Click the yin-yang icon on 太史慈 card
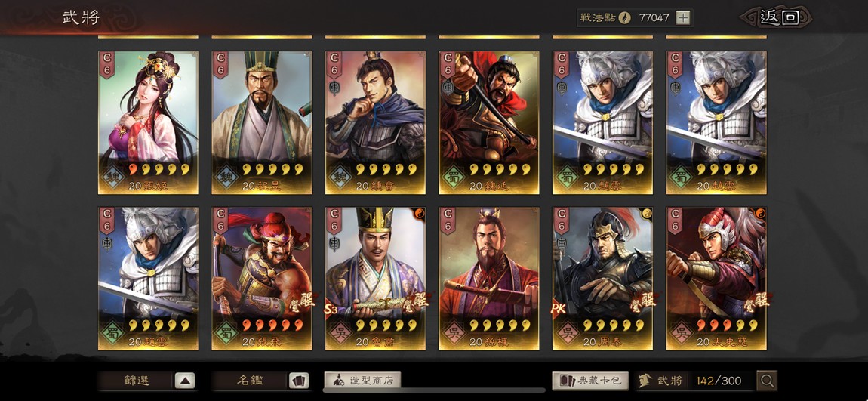This screenshot has height=401, width=868. 761,213
